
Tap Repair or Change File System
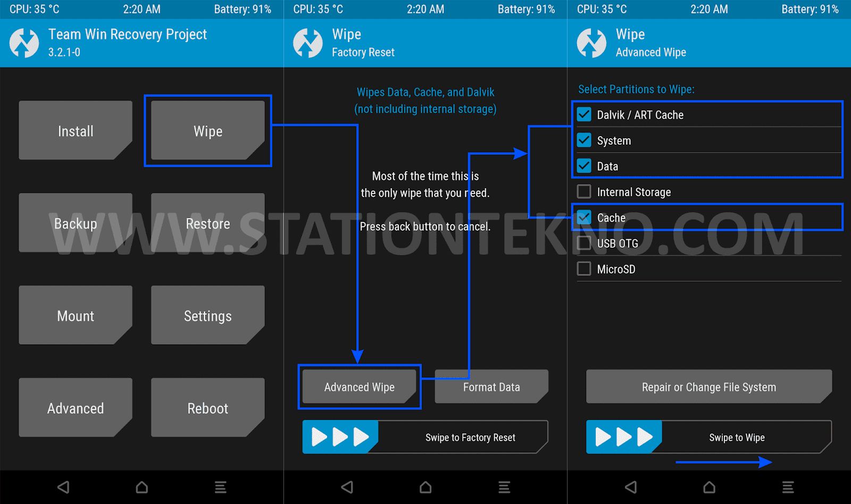click(x=709, y=387)
